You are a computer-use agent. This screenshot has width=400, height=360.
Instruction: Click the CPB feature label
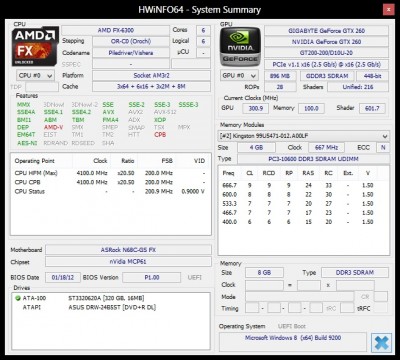click(x=160, y=135)
